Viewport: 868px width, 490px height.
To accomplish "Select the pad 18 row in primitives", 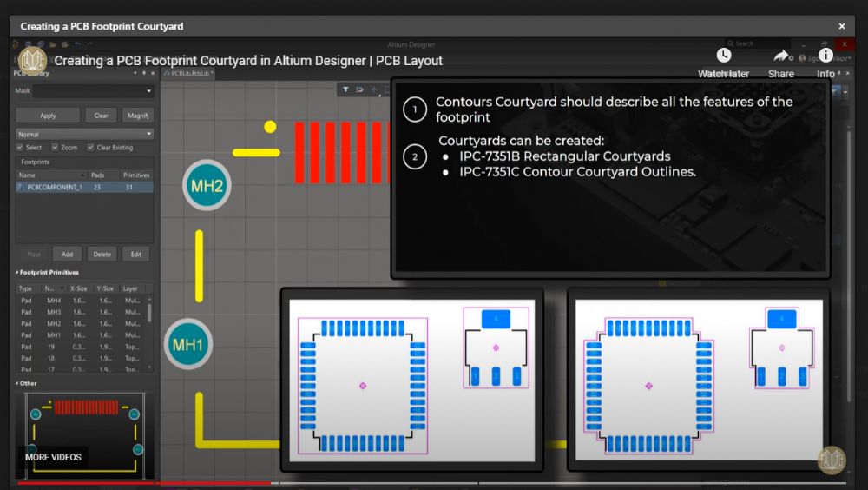I will coord(82,359).
